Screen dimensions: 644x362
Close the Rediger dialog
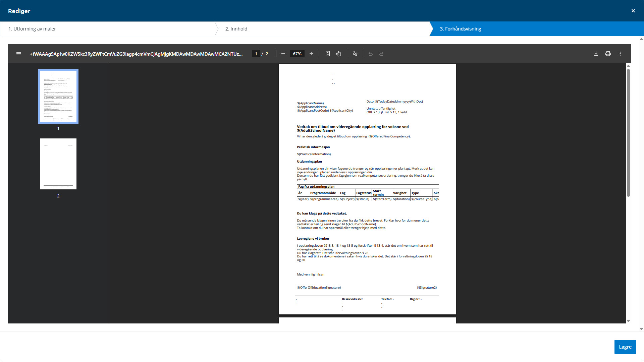(x=633, y=11)
